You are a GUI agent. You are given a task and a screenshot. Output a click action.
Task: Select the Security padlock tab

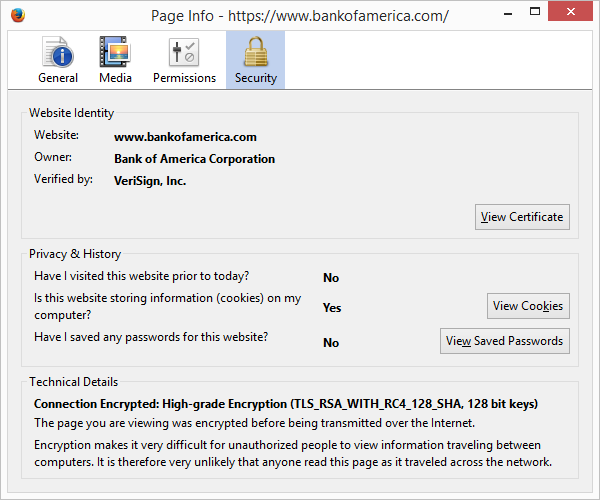click(x=255, y=60)
